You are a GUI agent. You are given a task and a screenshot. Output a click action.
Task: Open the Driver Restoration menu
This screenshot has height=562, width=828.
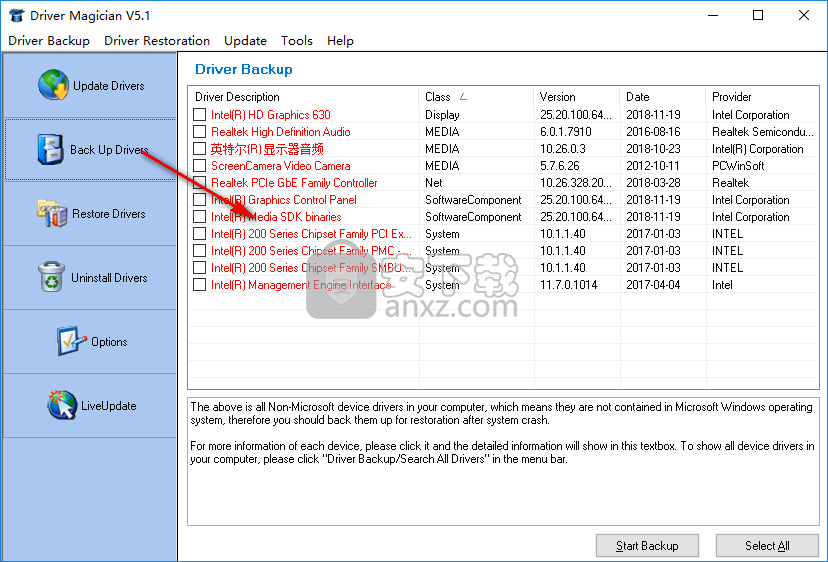pyautogui.click(x=157, y=41)
